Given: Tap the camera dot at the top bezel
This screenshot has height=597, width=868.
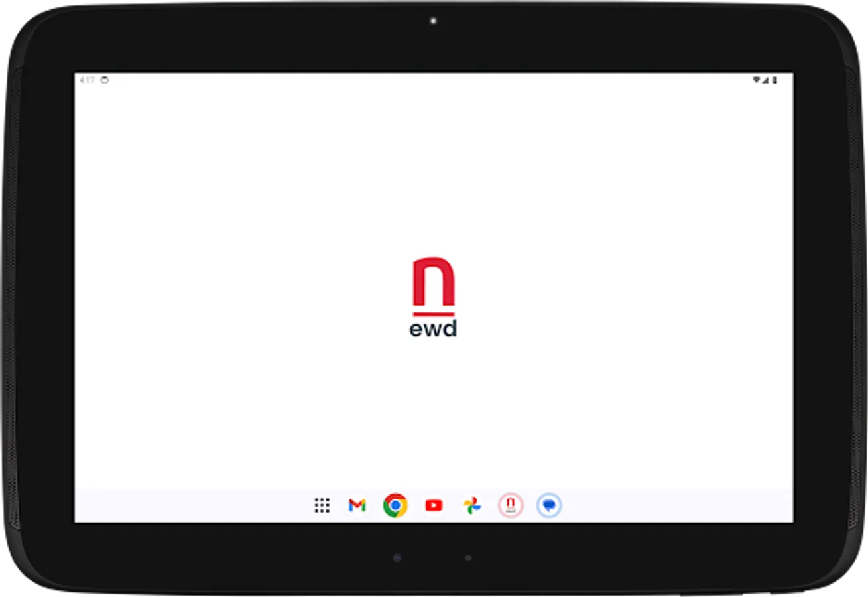Looking at the screenshot, I should click(434, 20).
